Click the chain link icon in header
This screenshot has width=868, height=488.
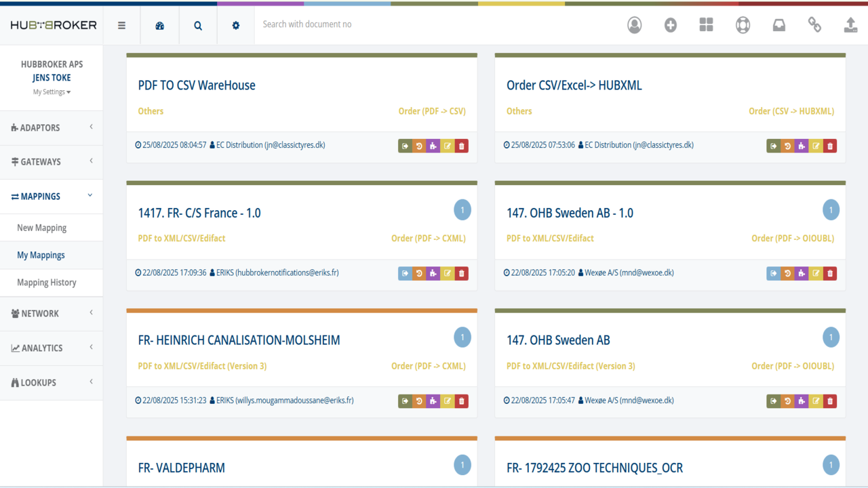click(x=814, y=25)
